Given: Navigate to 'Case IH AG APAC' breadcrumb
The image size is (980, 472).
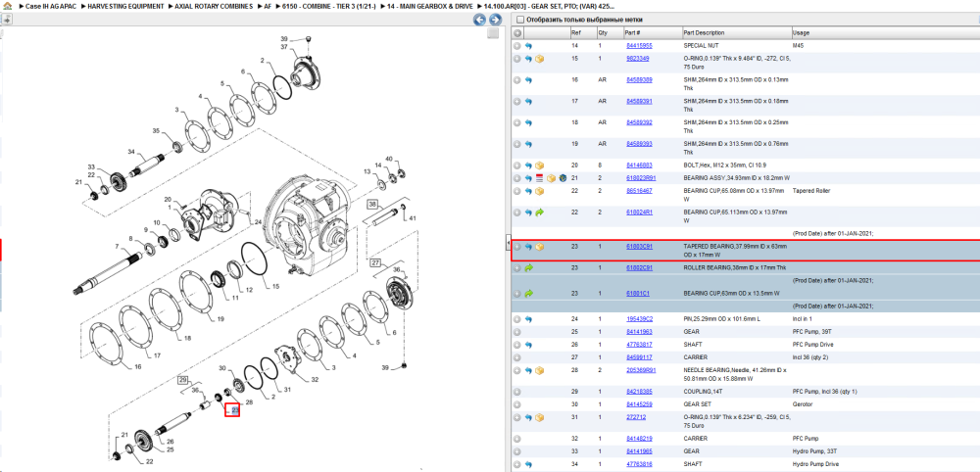Looking at the screenshot, I should pos(51,6).
